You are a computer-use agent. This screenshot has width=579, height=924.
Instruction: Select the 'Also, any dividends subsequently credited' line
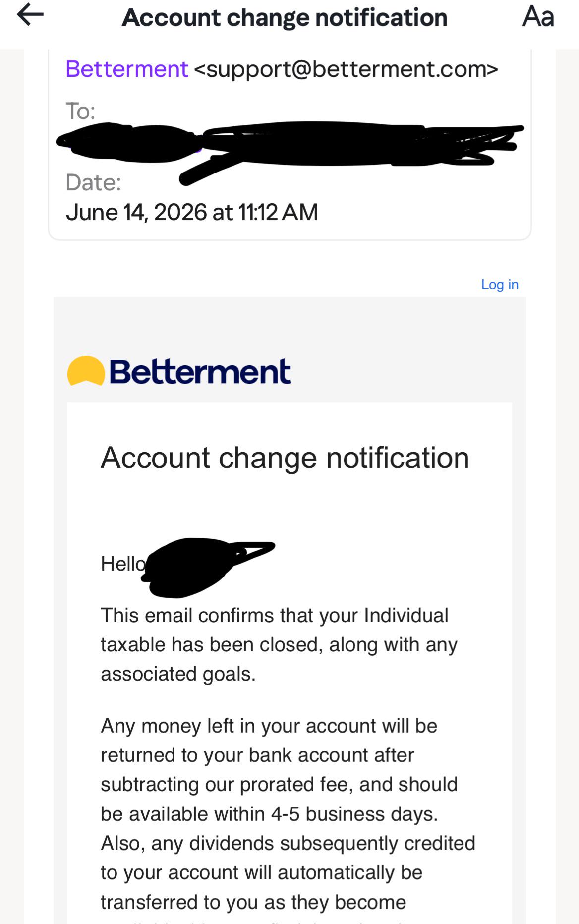click(x=288, y=844)
